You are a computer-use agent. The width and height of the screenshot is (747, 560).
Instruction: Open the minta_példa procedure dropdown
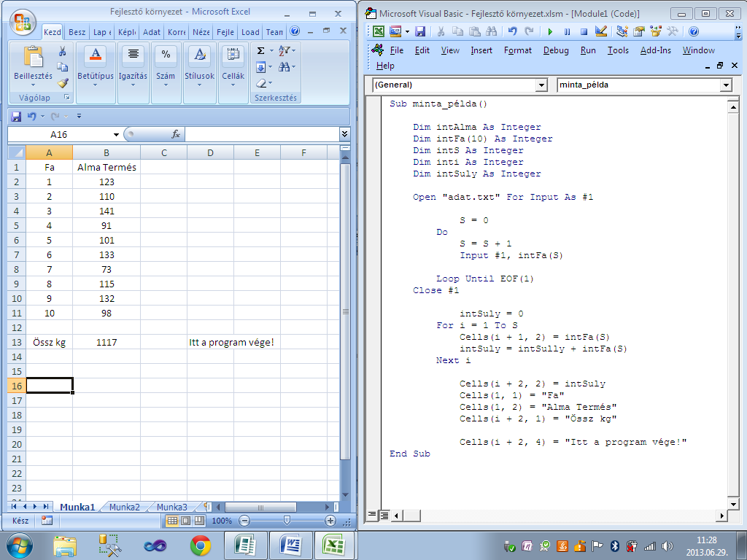pyautogui.click(x=726, y=85)
